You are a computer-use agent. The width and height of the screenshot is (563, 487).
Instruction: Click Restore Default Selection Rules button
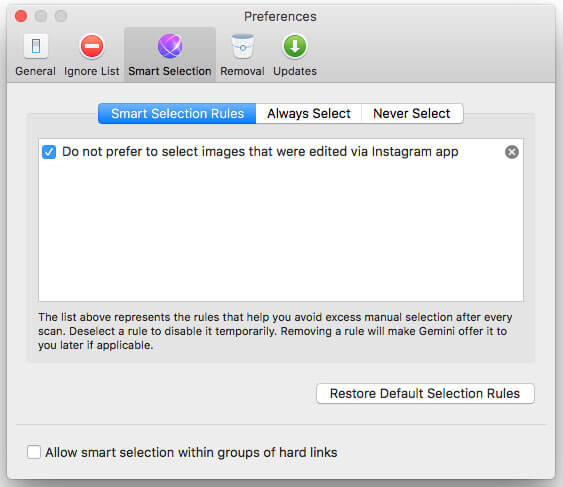(425, 394)
